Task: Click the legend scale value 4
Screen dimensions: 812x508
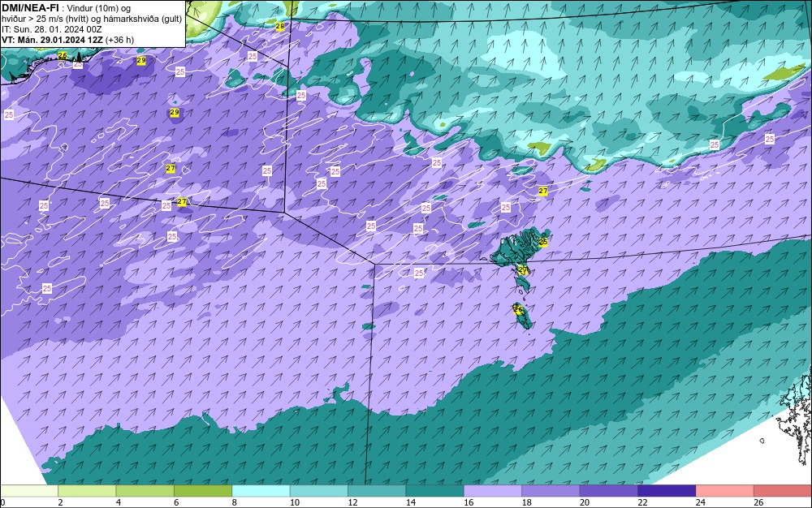Action: (x=119, y=502)
